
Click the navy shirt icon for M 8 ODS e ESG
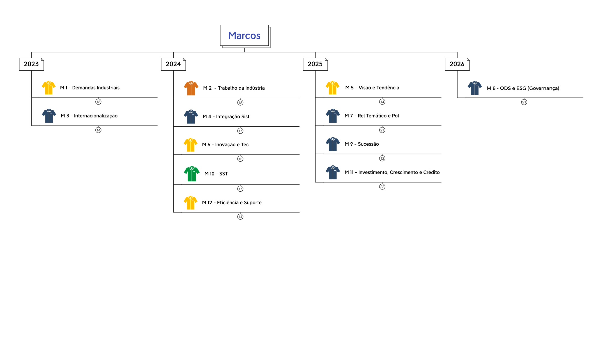click(475, 88)
